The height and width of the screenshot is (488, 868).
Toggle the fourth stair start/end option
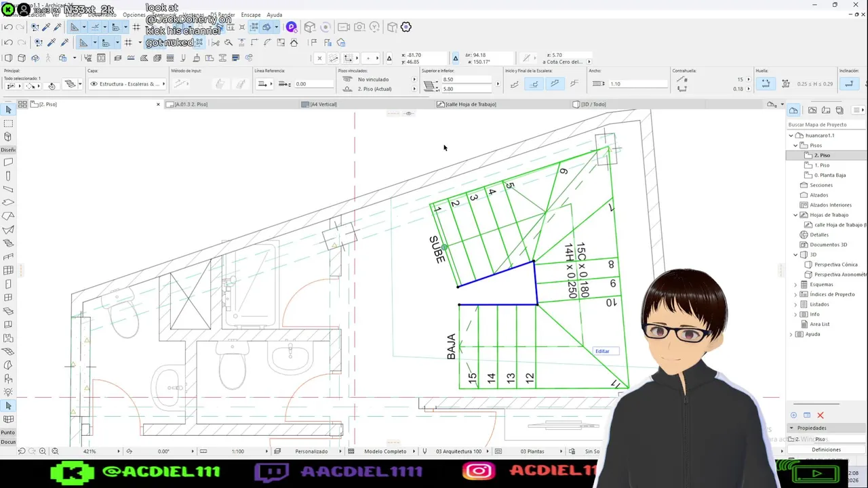574,84
